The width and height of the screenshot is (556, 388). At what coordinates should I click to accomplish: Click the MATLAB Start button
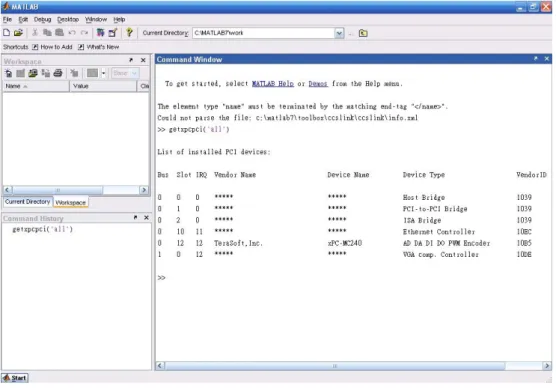(x=15, y=378)
